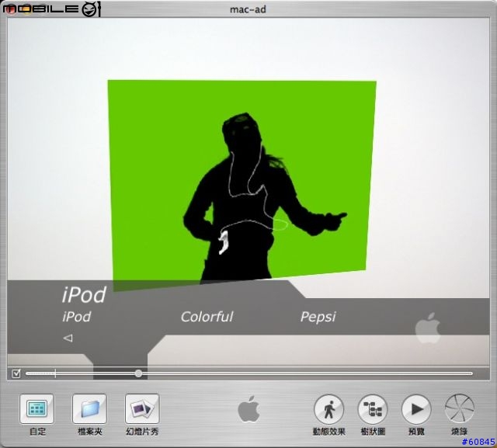Click the Apple logo in the toolbar
The image size is (497, 448).
(x=248, y=409)
